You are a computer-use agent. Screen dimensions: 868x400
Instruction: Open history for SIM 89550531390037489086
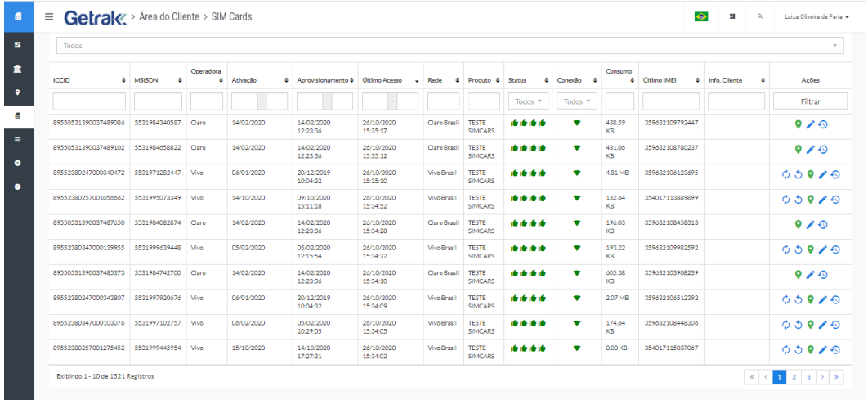click(823, 124)
